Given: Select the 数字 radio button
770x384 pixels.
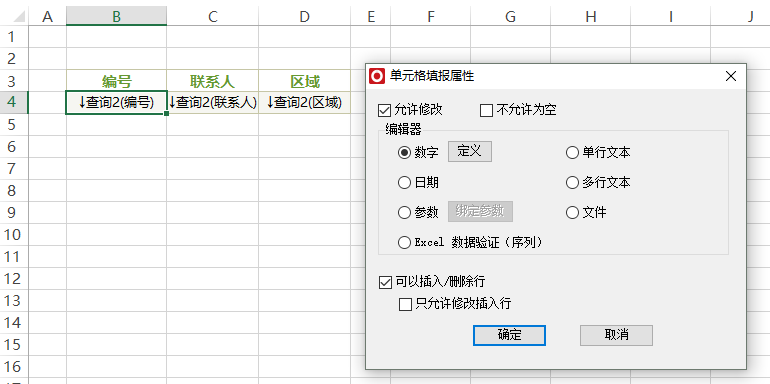Looking at the screenshot, I should 404,153.
